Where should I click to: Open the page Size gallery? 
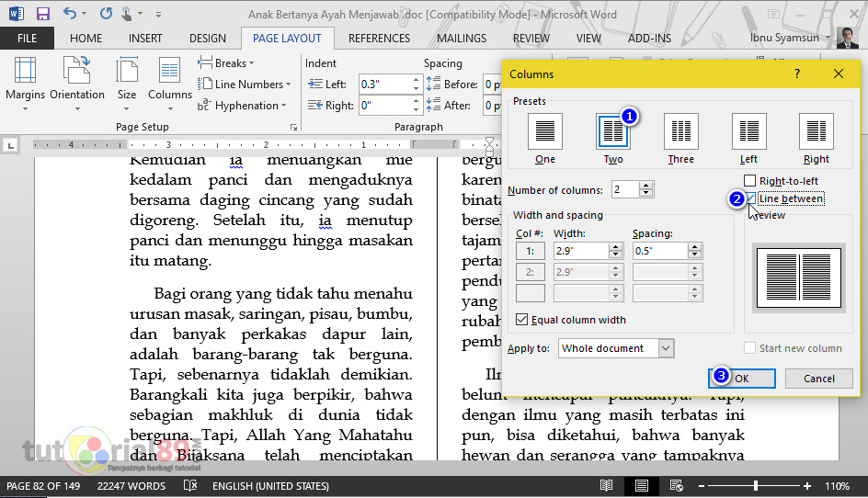(x=127, y=85)
